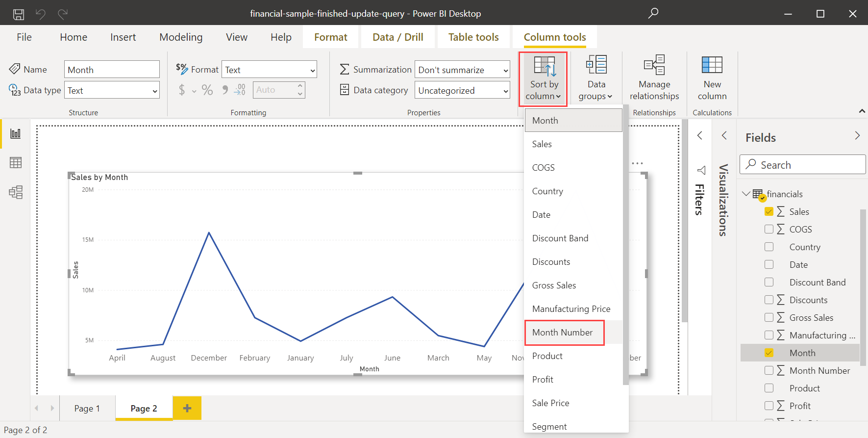The height and width of the screenshot is (438, 868).
Task: Open the Data type dropdown
Action: [112, 91]
